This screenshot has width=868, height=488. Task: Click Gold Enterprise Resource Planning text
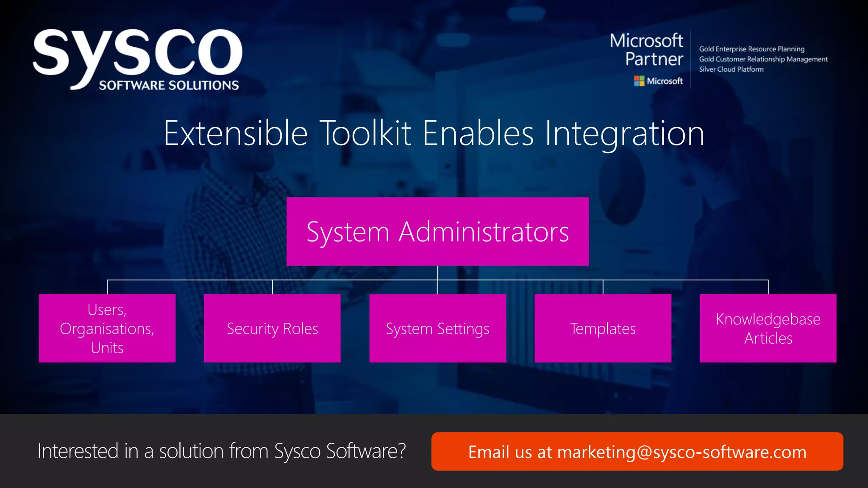point(751,49)
